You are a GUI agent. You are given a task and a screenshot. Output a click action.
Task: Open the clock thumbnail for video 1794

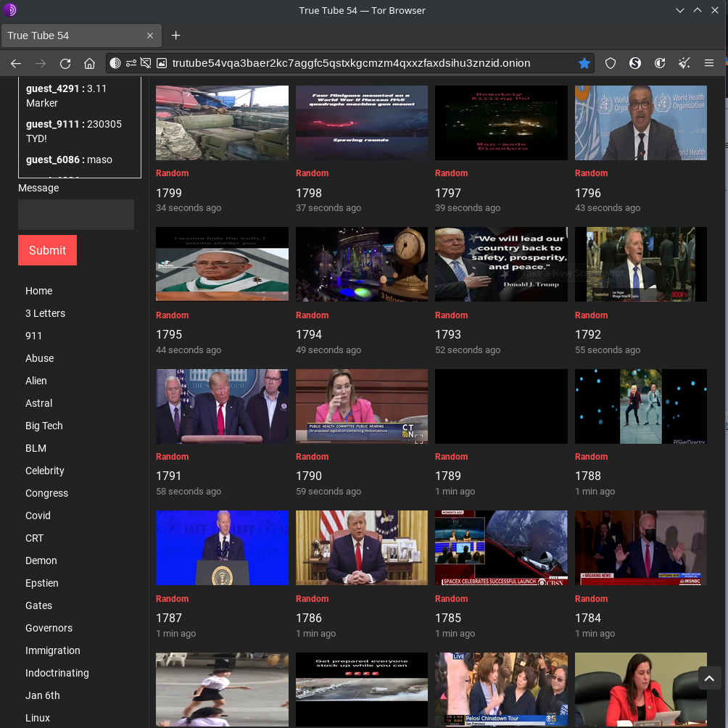(362, 264)
